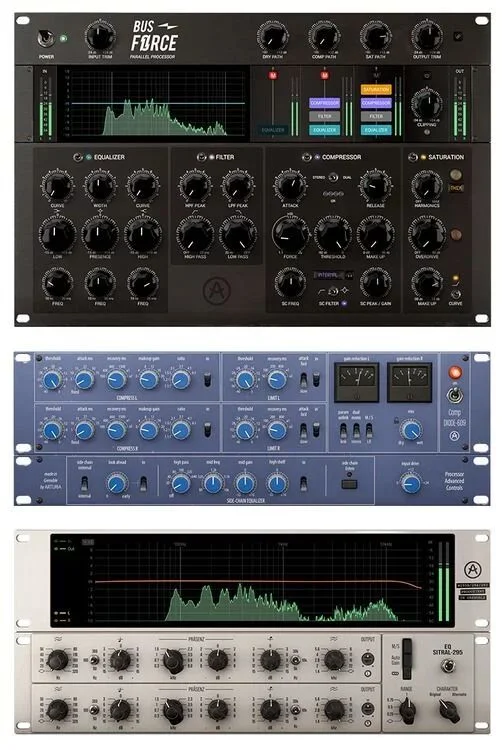Flip the Bus Force power switch
Screen dimensions: 502x750
[46, 38]
